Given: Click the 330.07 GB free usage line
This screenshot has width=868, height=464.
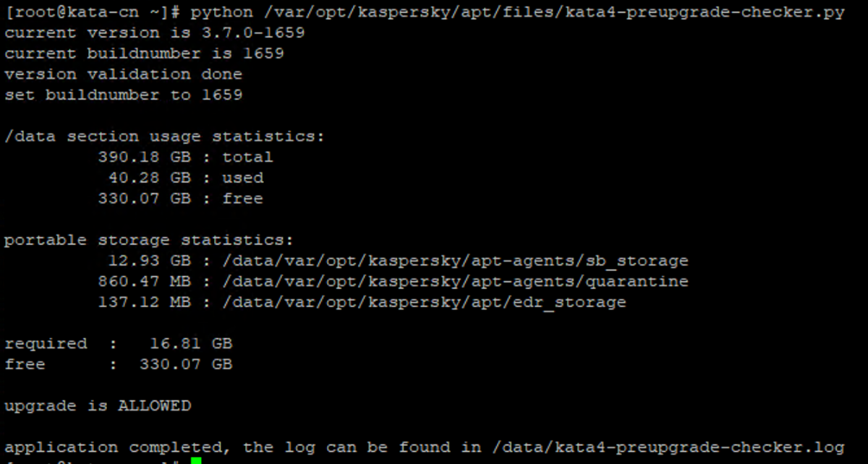Looking at the screenshot, I should coord(180,198).
